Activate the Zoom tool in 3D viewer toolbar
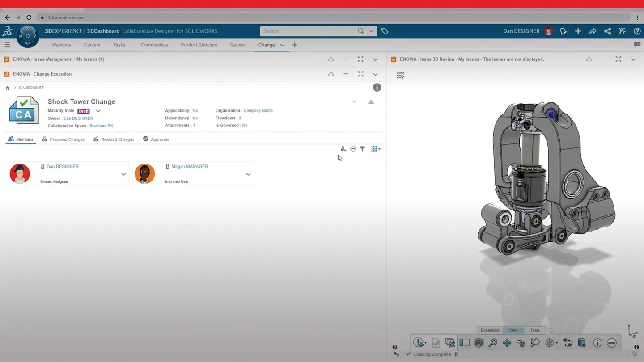Screen dimensions: 644x362 pos(534,343)
